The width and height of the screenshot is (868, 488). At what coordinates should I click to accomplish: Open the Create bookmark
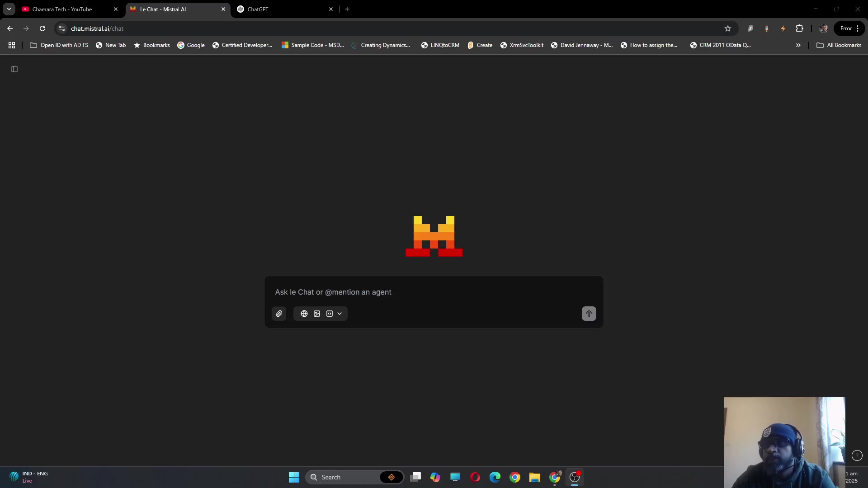click(480, 45)
